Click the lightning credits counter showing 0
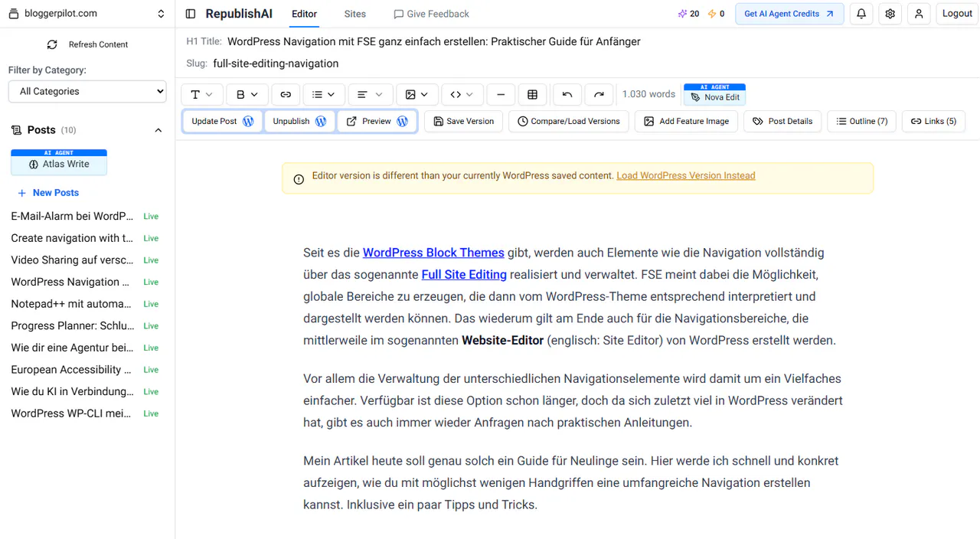Image resolution: width=980 pixels, height=539 pixels. click(716, 14)
